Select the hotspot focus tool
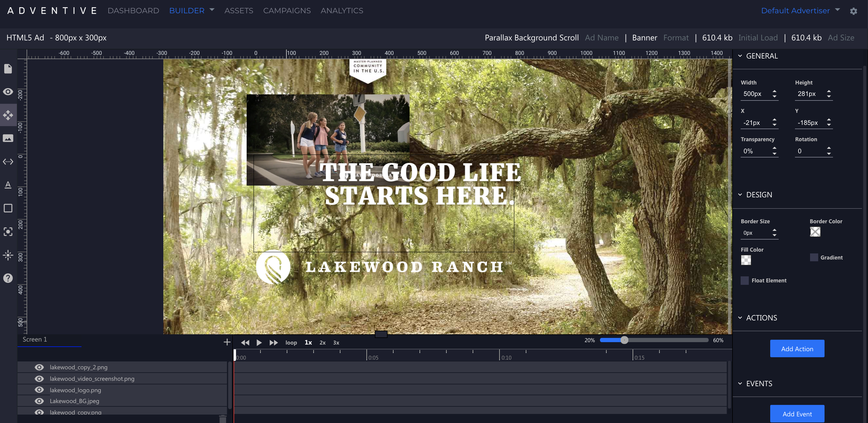The image size is (868, 423). [x=8, y=231]
